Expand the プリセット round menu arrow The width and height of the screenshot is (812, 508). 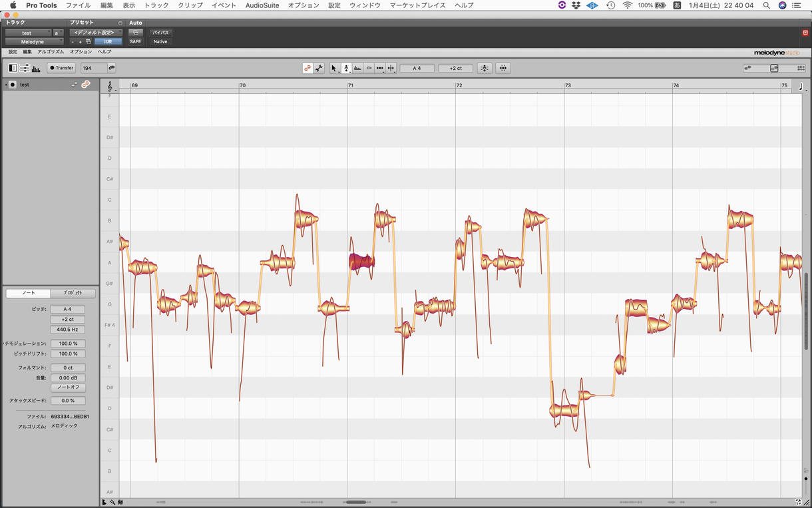(120, 23)
